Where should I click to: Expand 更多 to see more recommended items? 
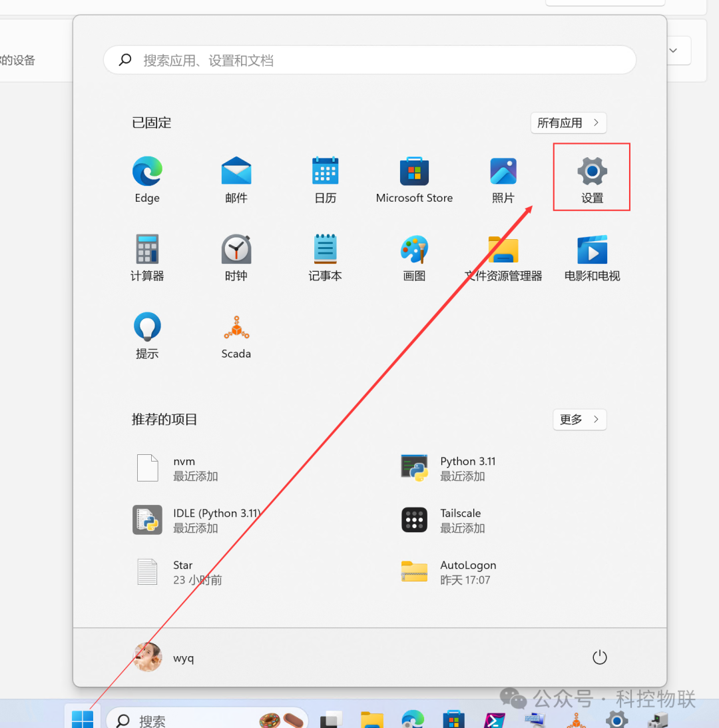point(579,420)
